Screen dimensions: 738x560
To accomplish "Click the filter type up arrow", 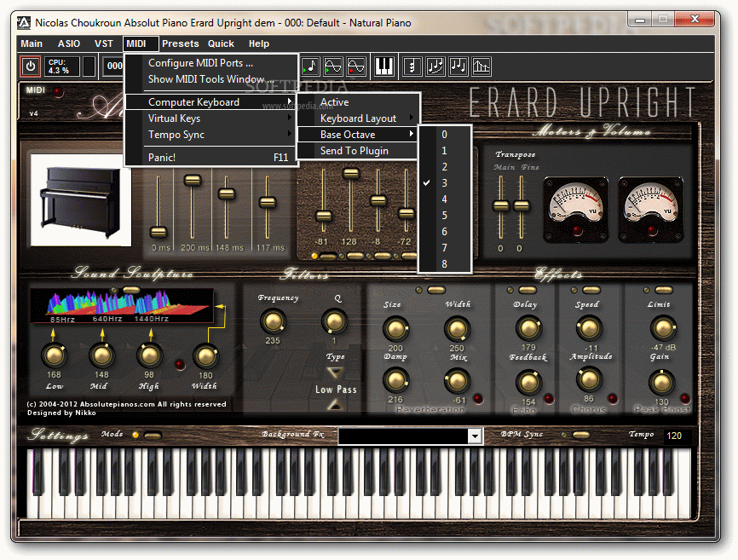I will click(x=335, y=405).
